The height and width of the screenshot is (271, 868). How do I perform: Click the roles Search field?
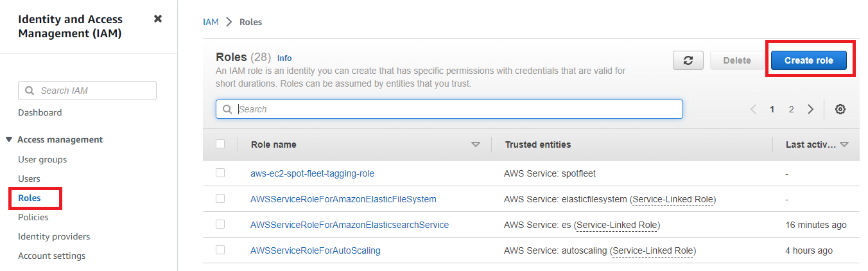tap(449, 109)
